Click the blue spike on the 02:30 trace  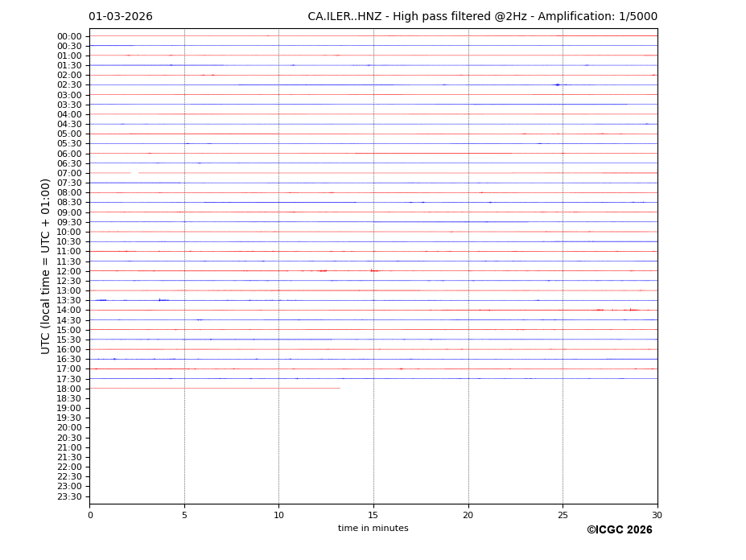[x=557, y=84]
